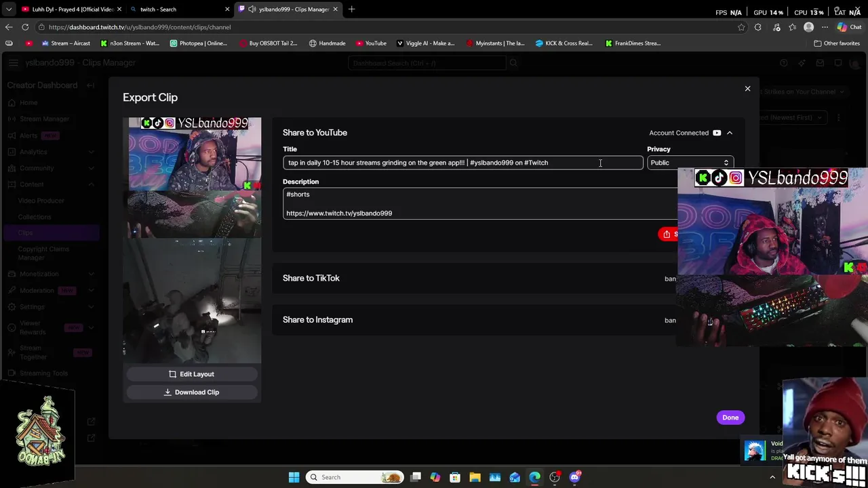Reload the page with refresh icon

[25, 27]
